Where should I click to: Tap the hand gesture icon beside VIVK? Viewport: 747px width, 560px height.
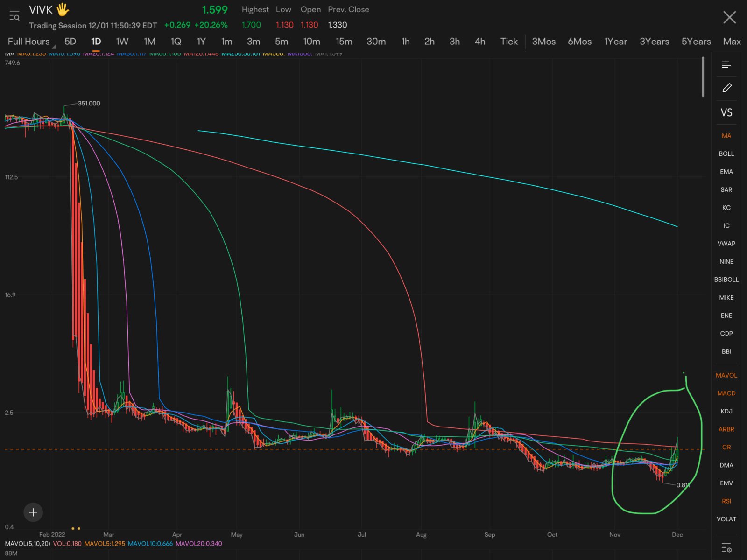coord(63,10)
